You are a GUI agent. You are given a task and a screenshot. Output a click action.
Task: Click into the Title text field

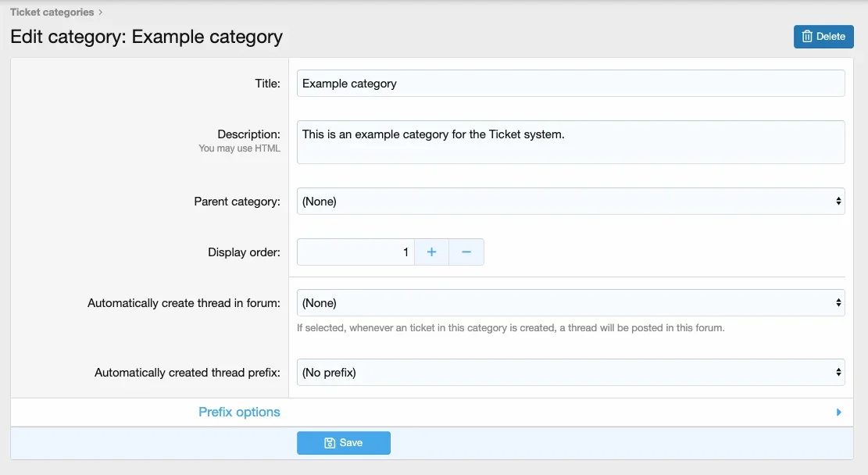click(x=570, y=84)
